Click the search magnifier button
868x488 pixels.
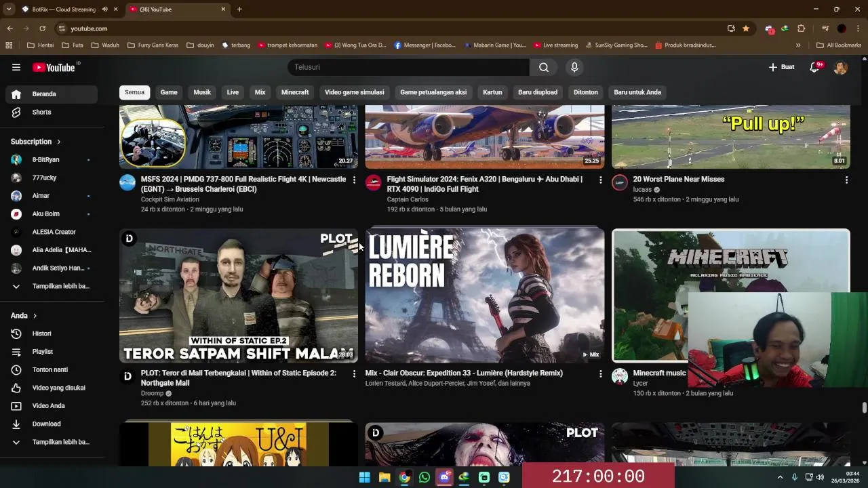pos(544,67)
